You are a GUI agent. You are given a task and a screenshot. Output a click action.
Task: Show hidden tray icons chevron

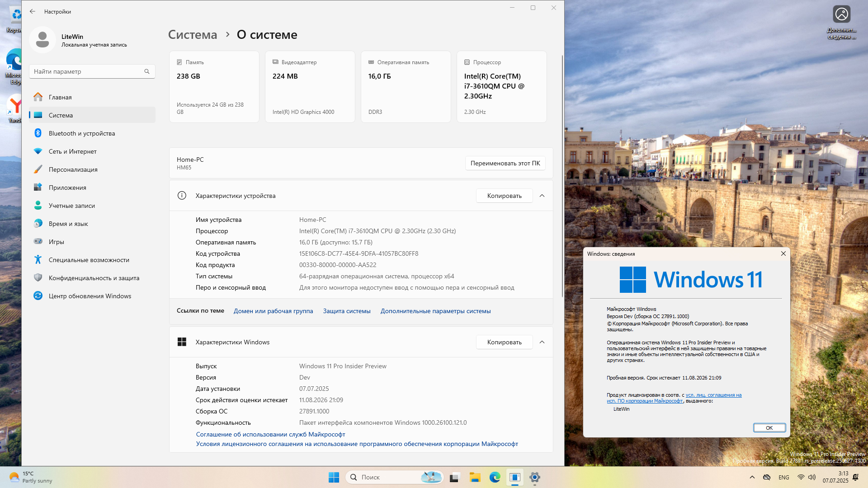(752, 477)
